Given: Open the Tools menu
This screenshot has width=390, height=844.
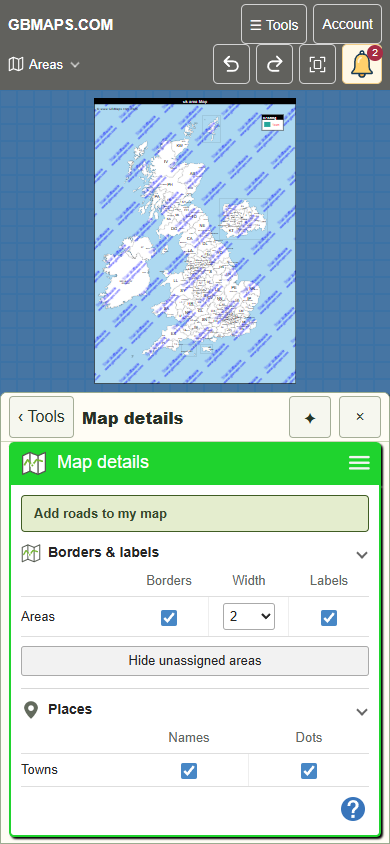Looking at the screenshot, I should [274, 24].
